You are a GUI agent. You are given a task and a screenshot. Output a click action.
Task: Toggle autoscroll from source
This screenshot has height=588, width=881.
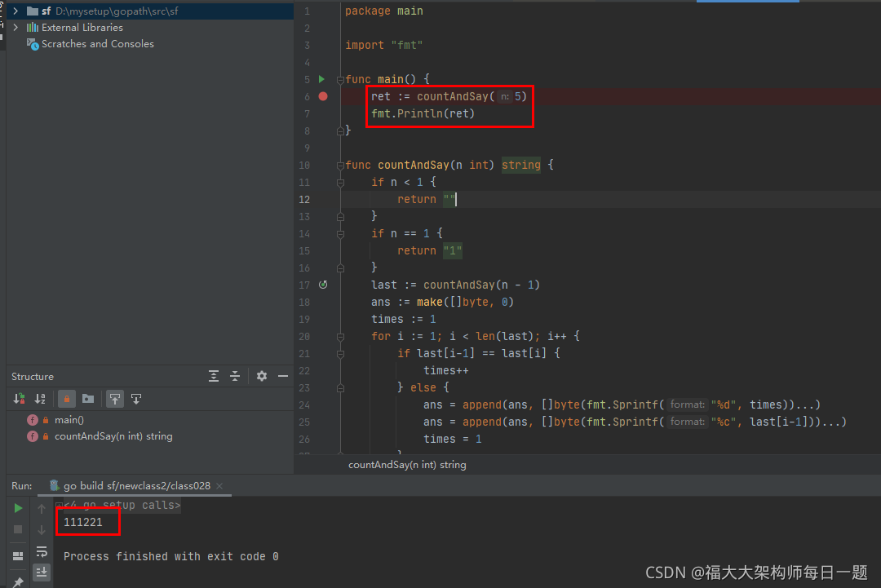point(136,399)
